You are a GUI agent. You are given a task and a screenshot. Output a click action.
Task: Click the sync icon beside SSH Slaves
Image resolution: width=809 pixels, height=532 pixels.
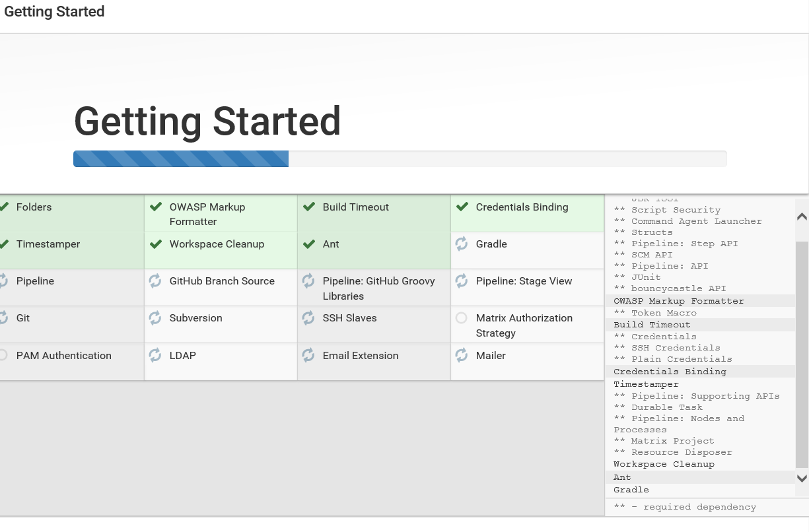coord(308,317)
